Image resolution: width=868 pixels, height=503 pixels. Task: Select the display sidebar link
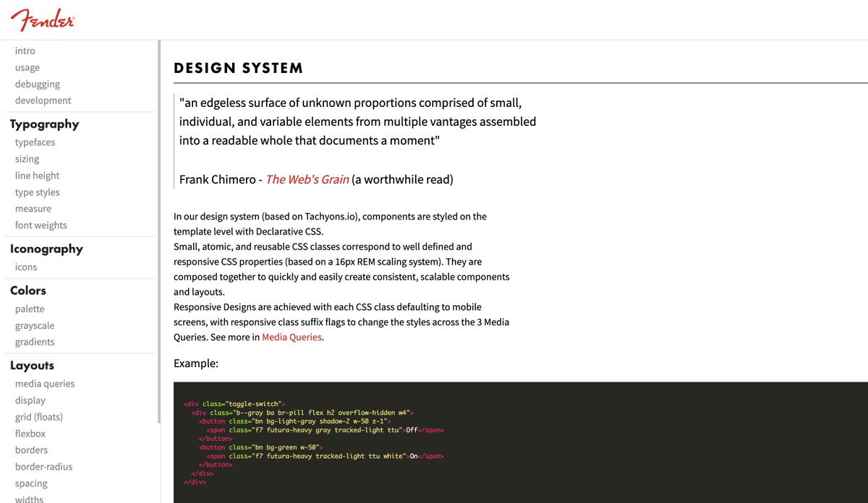coord(30,401)
